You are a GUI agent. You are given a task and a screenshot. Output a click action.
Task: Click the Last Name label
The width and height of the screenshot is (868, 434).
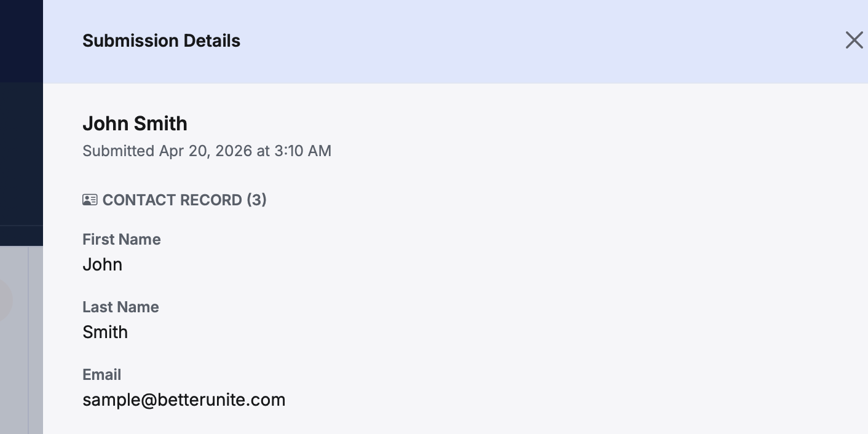(x=120, y=307)
